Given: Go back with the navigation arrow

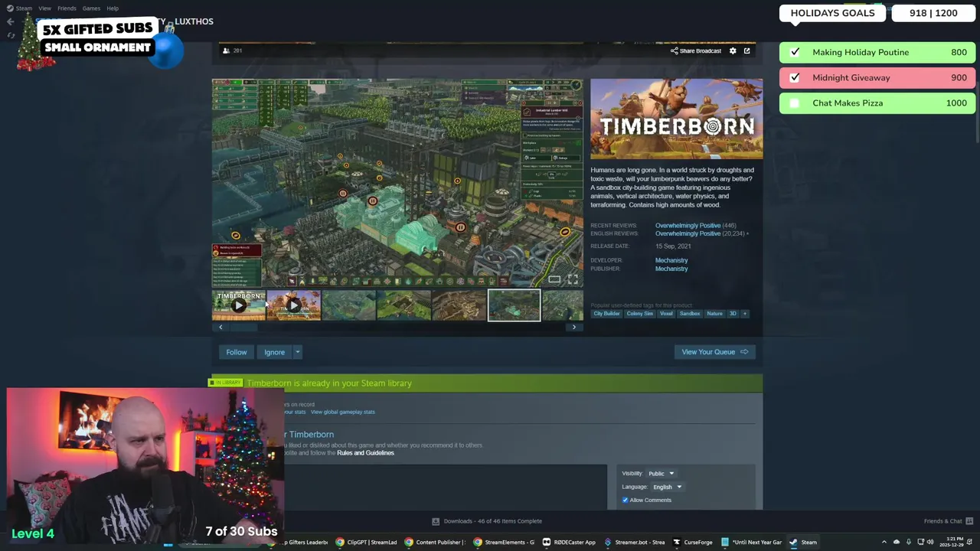Looking at the screenshot, I should pyautogui.click(x=11, y=21).
